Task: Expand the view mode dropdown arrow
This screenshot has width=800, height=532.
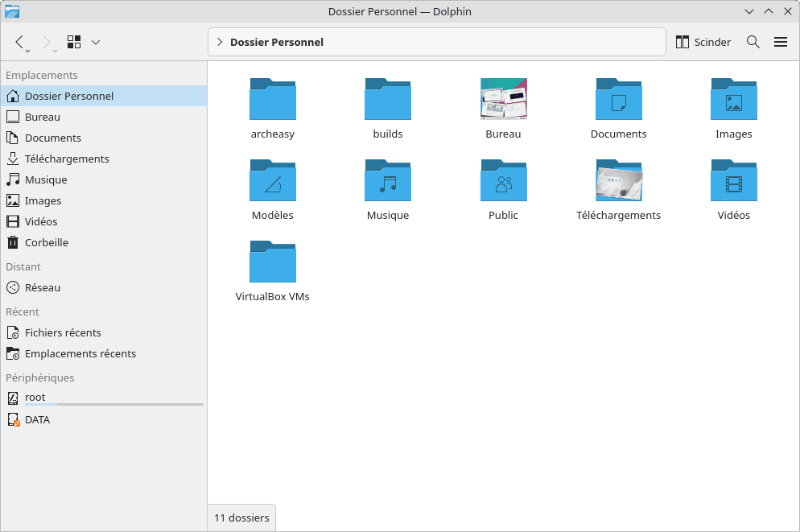Action: pos(96,42)
